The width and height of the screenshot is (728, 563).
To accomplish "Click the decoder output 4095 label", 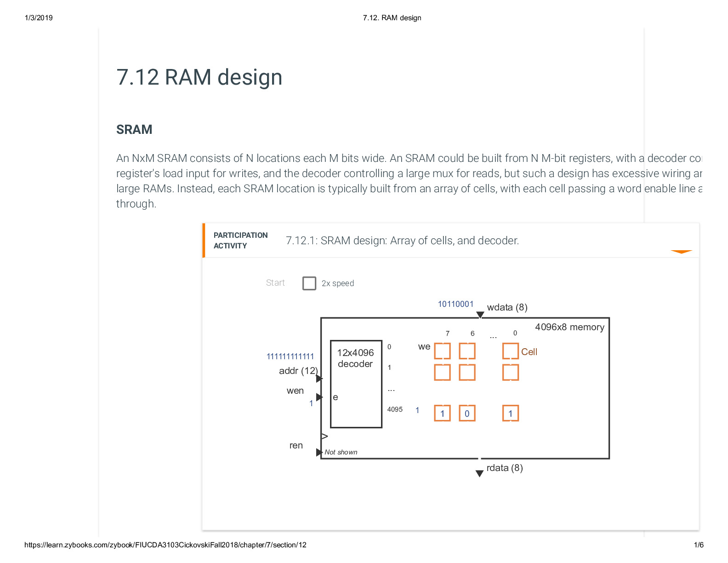I will pos(395,409).
